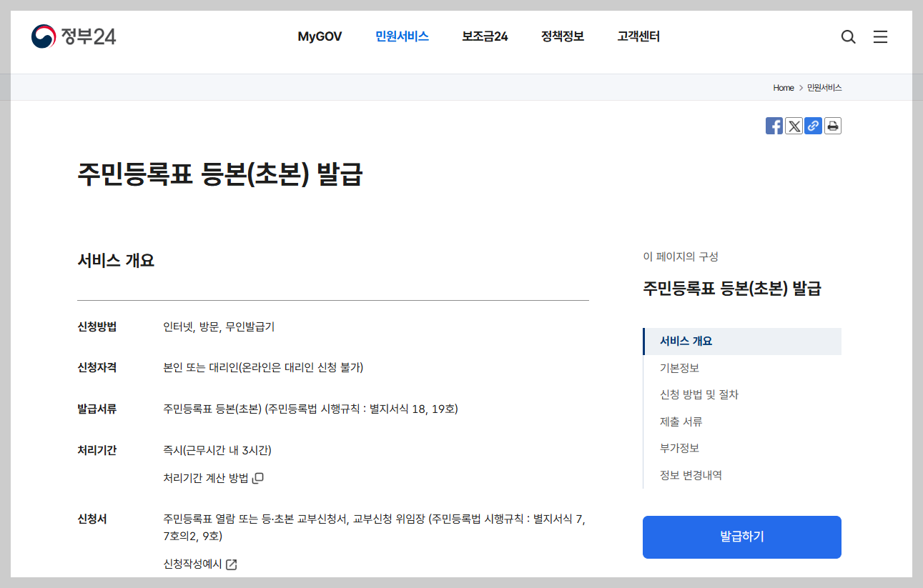This screenshot has width=923, height=588.
Task: Select 기본정보 in the page navigation
Action: click(x=681, y=368)
